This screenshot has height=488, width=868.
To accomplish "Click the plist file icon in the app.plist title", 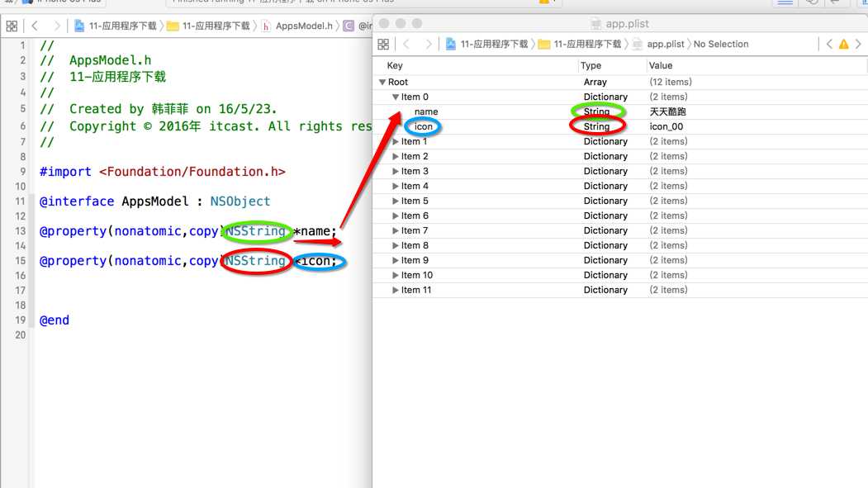I will click(595, 24).
